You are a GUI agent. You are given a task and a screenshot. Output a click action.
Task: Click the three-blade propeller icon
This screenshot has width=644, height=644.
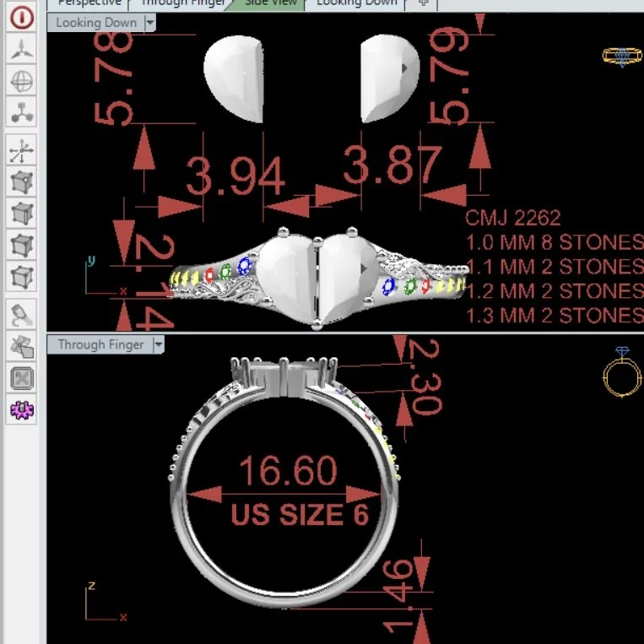[x=22, y=49]
